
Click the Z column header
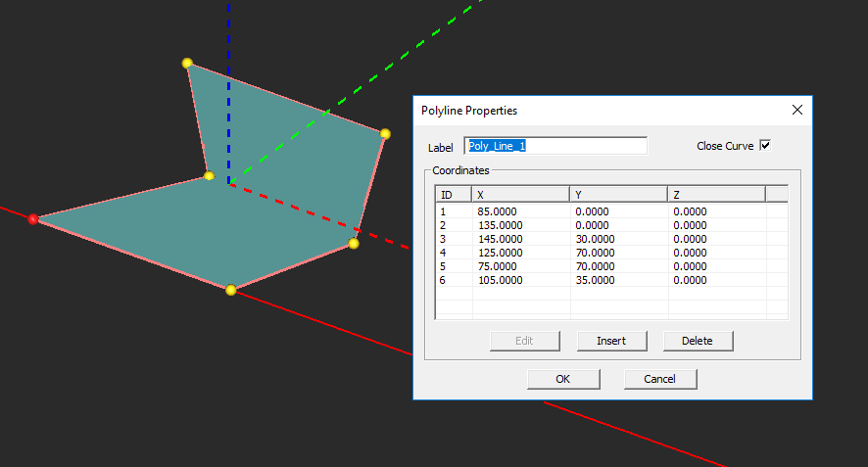pyautogui.click(x=715, y=194)
